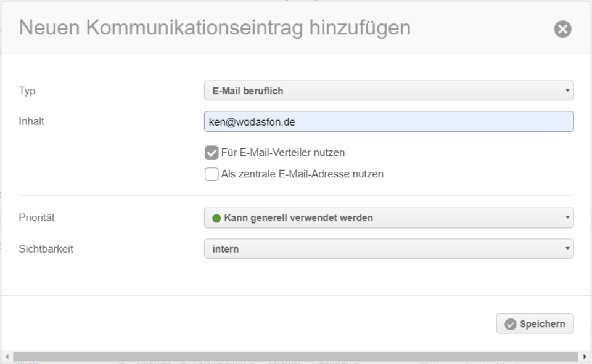Enable Als zentrale E-Mail-Adresse nutzen checkbox
592x364 pixels.
(x=212, y=174)
